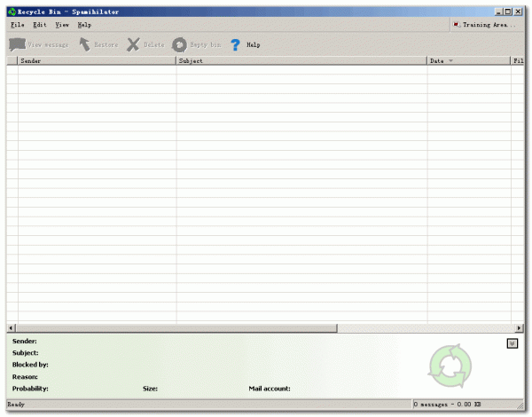The width and height of the screenshot is (532, 417).
Task: Open the File menu
Action: 18,25
